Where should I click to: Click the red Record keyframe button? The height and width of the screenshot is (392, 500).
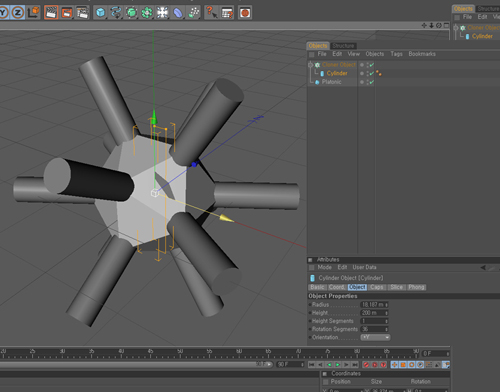(366, 365)
